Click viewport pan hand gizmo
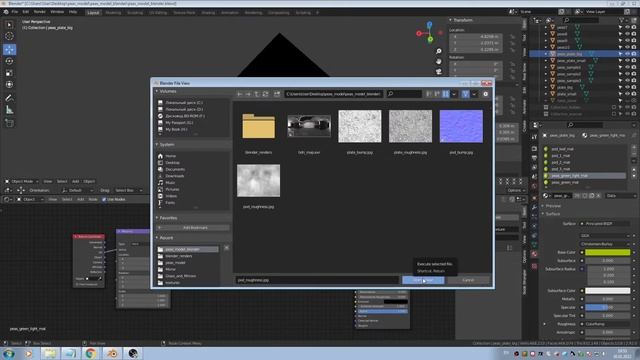Image resolution: width=640 pixels, height=360 pixels. point(438,61)
